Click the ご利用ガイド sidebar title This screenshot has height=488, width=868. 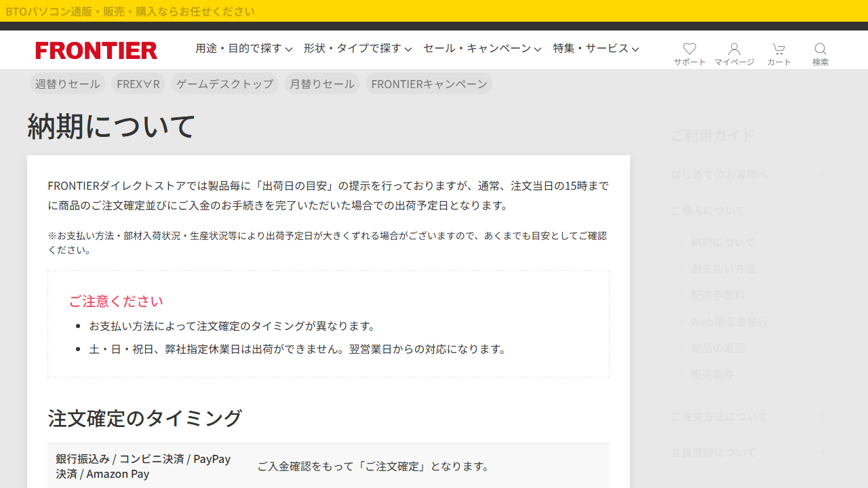coord(712,135)
